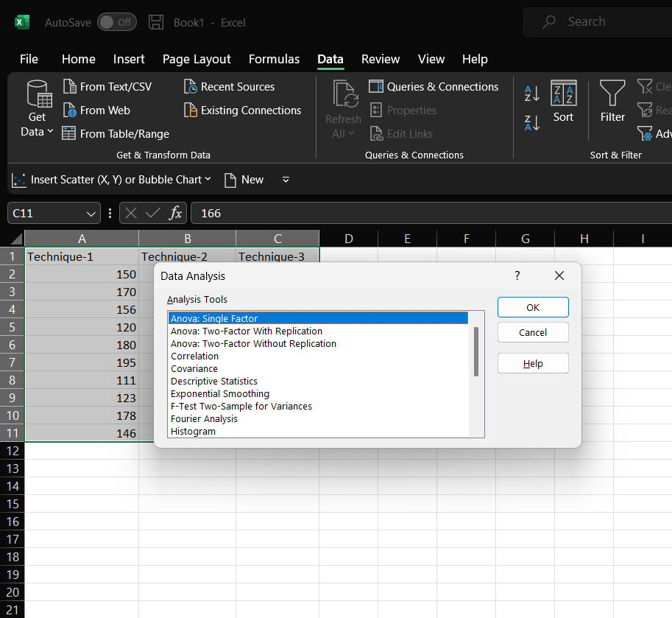Sort ascending A to Z
The image size is (672, 618).
coord(531,94)
